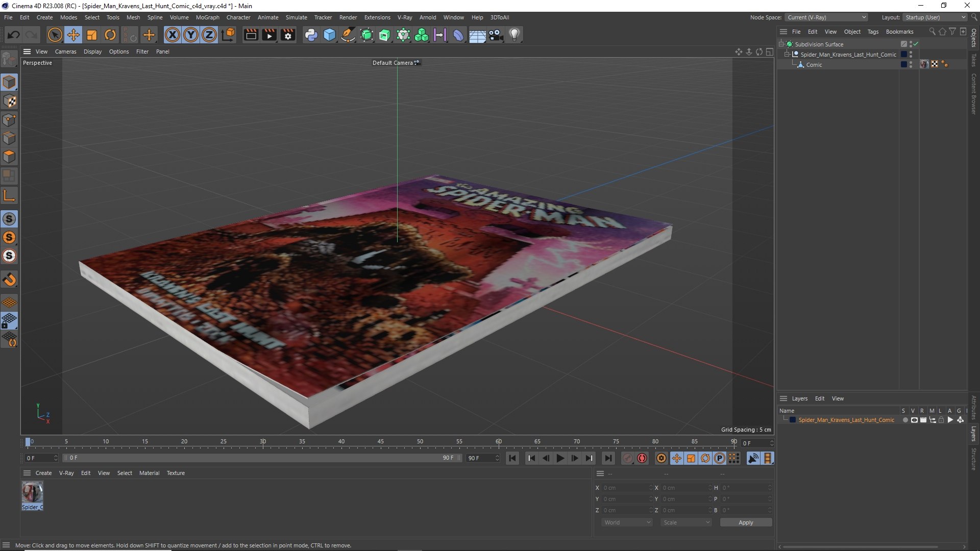Click the Floor grid icon
Screen dimensions: 980x551
477,35
